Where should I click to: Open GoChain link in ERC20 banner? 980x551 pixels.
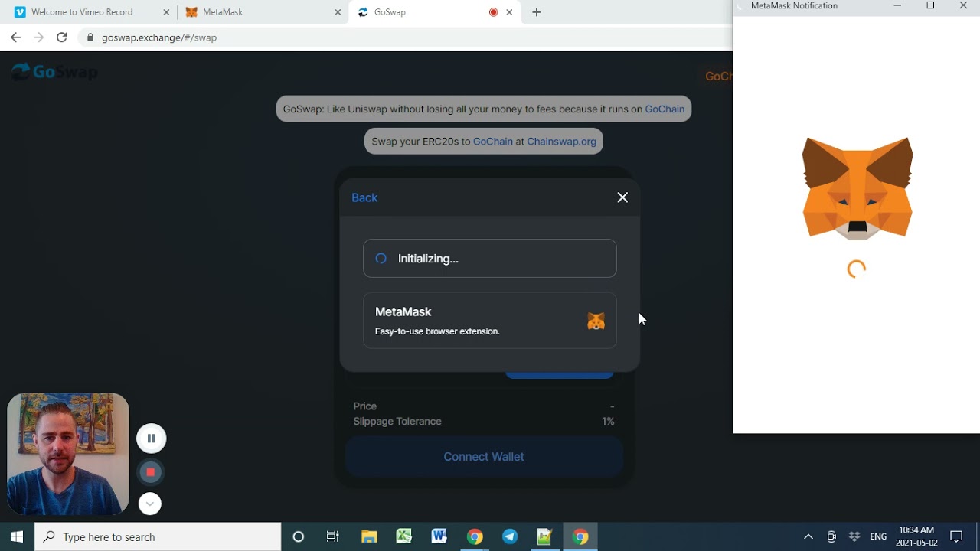493,141
